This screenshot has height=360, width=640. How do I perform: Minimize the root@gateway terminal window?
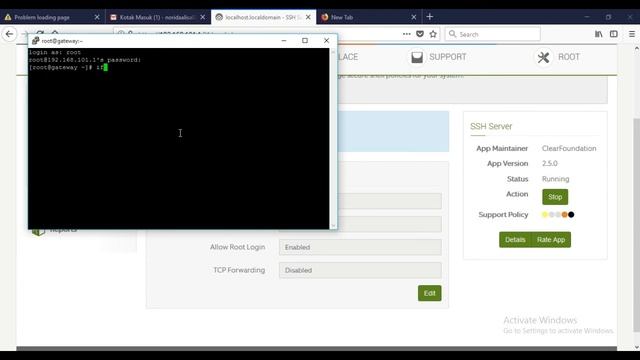[x=284, y=41]
